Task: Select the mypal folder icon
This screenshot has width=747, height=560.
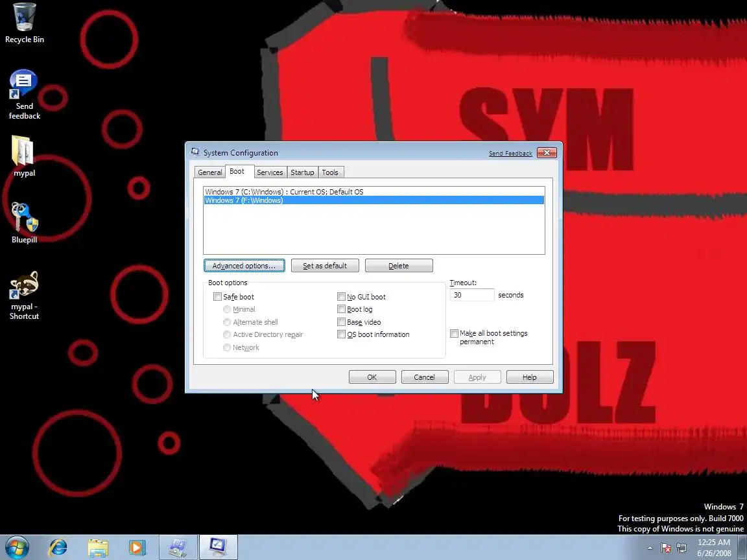Action: (24, 156)
